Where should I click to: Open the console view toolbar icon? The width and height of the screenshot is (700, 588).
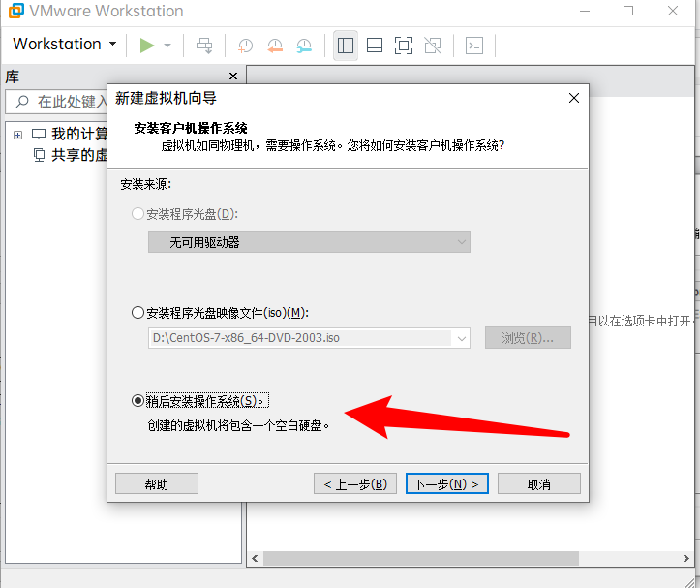click(x=474, y=46)
